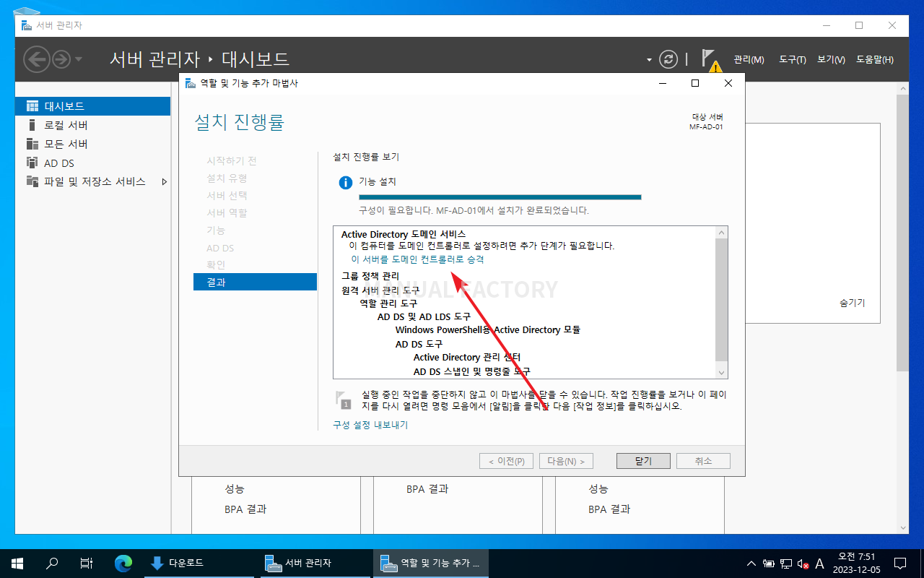Viewport: 924px width, 578px height.
Task: Open the 도움말(H) menu
Action: (875, 60)
